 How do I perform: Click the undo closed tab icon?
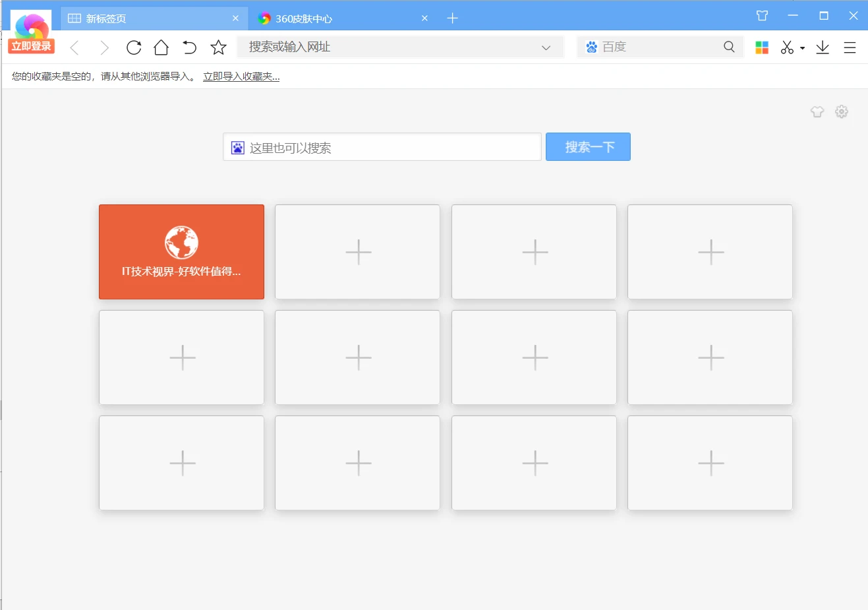tap(190, 47)
